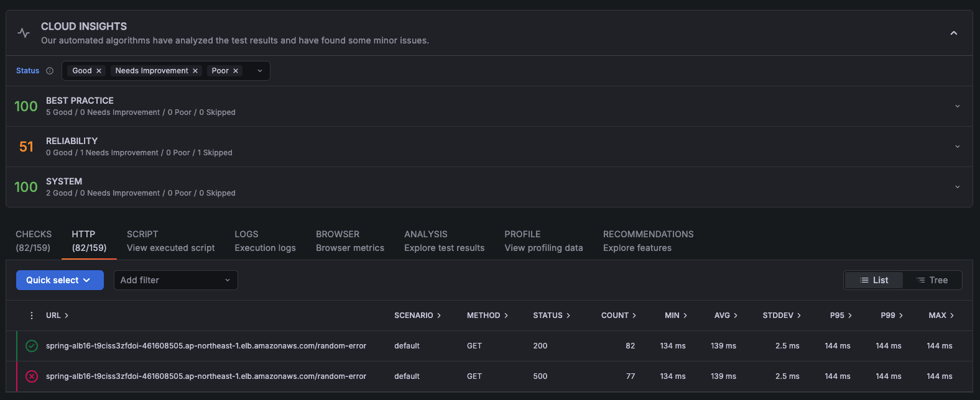Expand the Reliability section

[957, 147]
